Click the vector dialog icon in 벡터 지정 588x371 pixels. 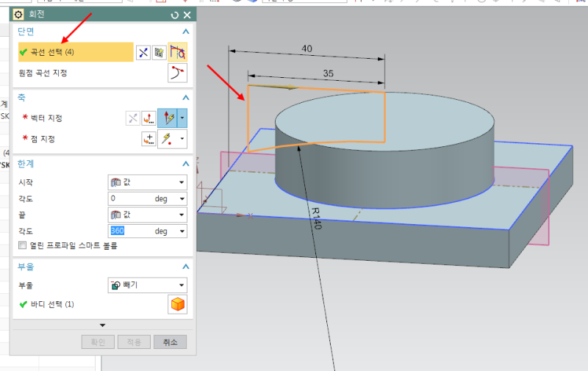point(148,118)
